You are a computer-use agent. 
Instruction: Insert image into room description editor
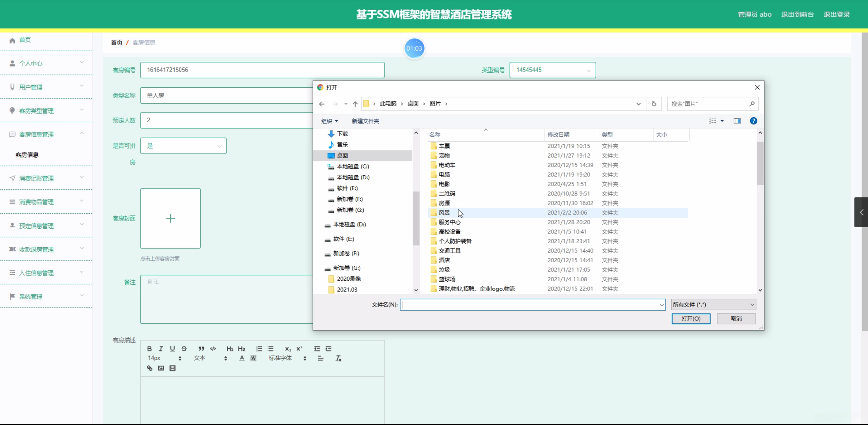click(x=161, y=368)
